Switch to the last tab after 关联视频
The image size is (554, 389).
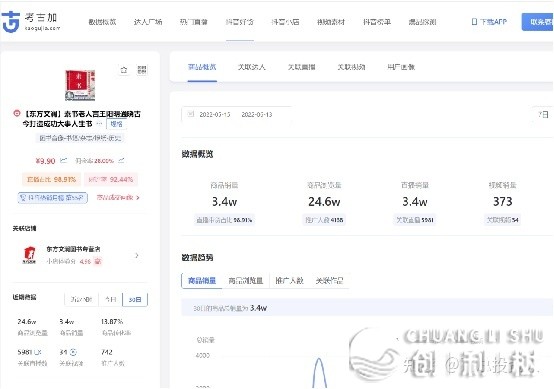click(401, 67)
